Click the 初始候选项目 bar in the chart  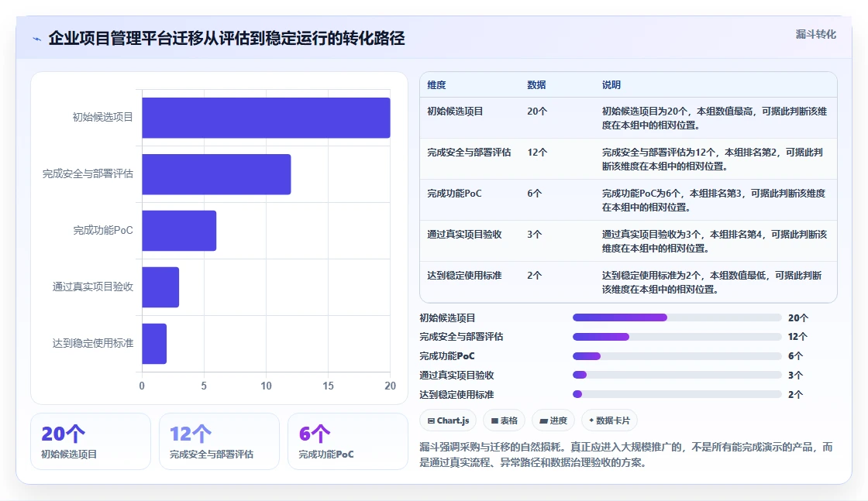[x=267, y=118]
